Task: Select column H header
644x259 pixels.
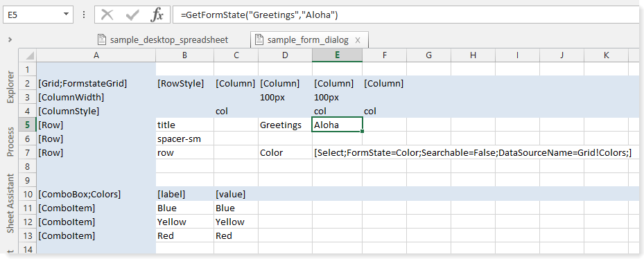Action: pyautogui.click(x=473, y=55)
